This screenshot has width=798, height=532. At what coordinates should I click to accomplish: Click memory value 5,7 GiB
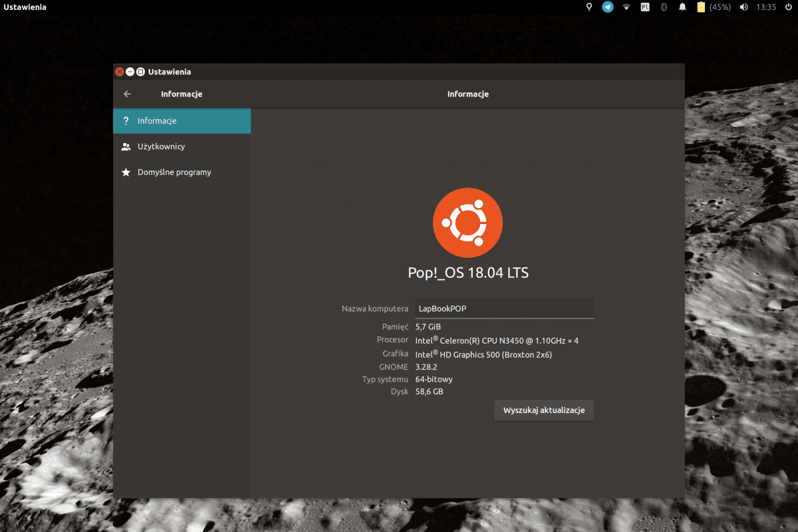pyautogui.click(x=428, y=327)
